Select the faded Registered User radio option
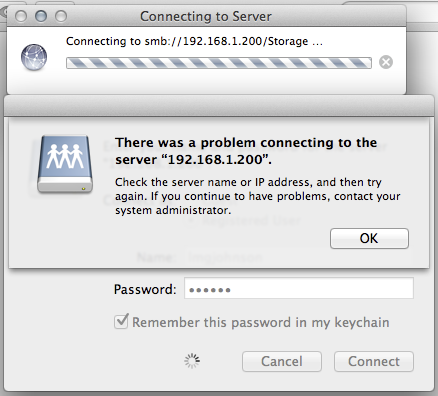 point(191,221)
